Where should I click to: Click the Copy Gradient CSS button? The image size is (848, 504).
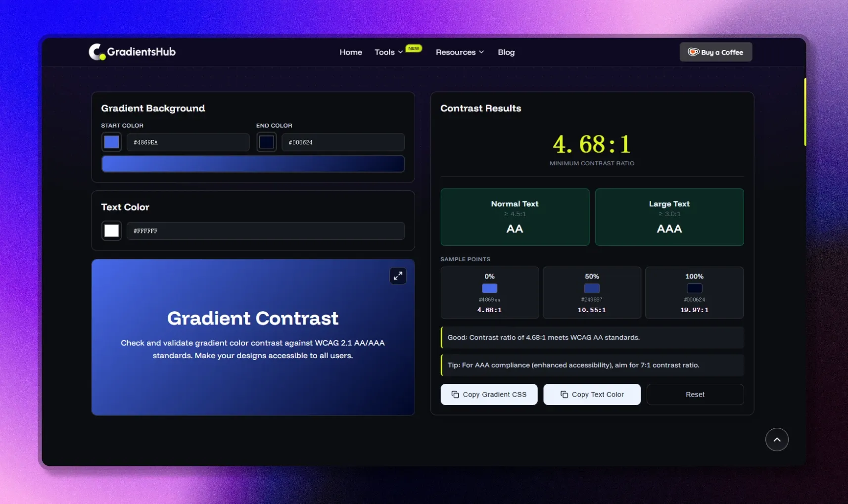(x=489, y=395)
